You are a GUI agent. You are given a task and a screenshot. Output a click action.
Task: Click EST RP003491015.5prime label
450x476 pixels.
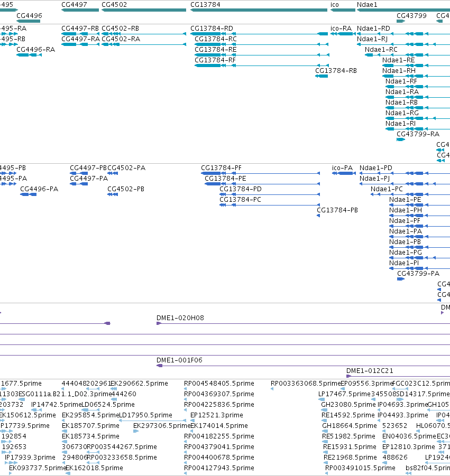point(360,468)
